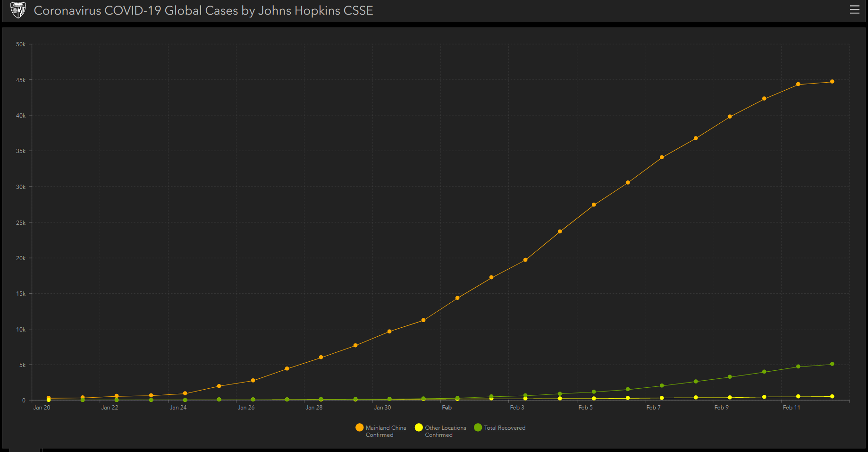
Task: Click the Jan 28 x-axis label
Action: coord(314,408)
